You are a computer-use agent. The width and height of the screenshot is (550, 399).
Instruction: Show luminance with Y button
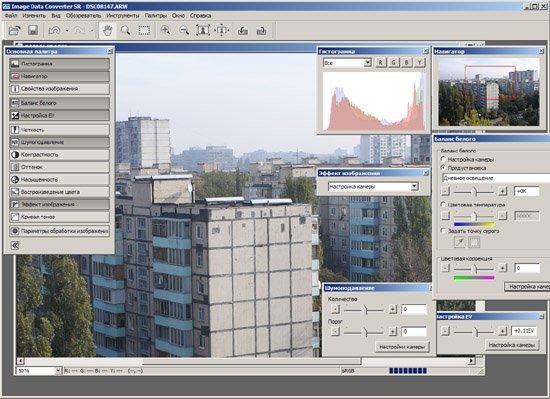[420, 63]
